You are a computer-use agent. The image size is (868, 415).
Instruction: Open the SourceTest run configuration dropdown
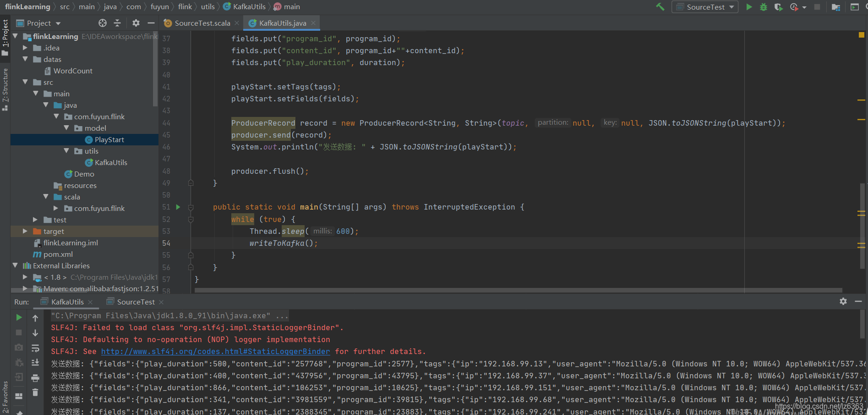click(705, 7)
